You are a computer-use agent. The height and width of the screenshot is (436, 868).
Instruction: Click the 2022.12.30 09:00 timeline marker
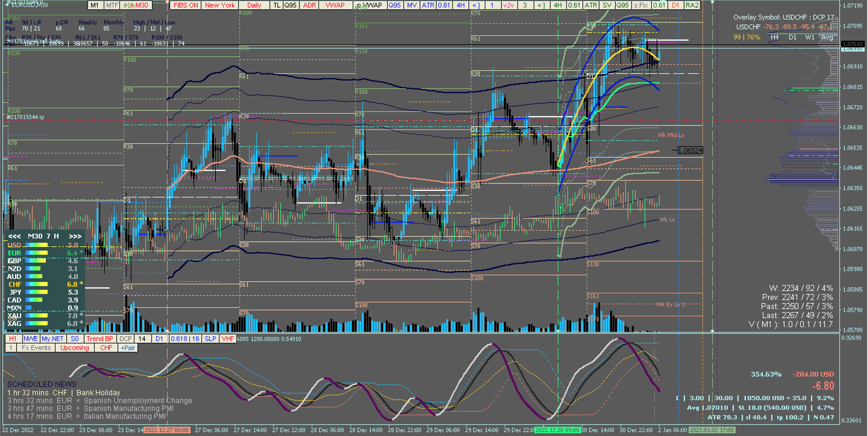(557, 430)
